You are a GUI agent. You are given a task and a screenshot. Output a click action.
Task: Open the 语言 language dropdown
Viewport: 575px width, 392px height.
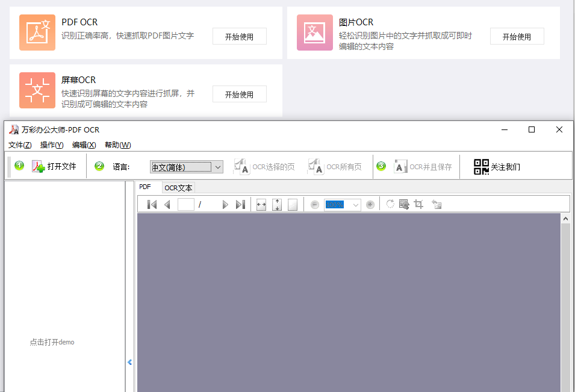tap(217, 167)
